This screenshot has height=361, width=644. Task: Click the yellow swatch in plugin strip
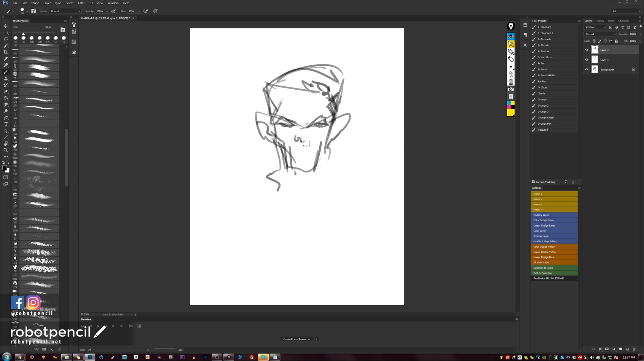511,112
